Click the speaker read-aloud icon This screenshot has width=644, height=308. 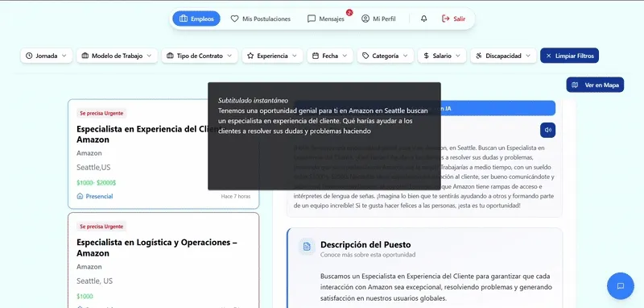click(547, 130)
